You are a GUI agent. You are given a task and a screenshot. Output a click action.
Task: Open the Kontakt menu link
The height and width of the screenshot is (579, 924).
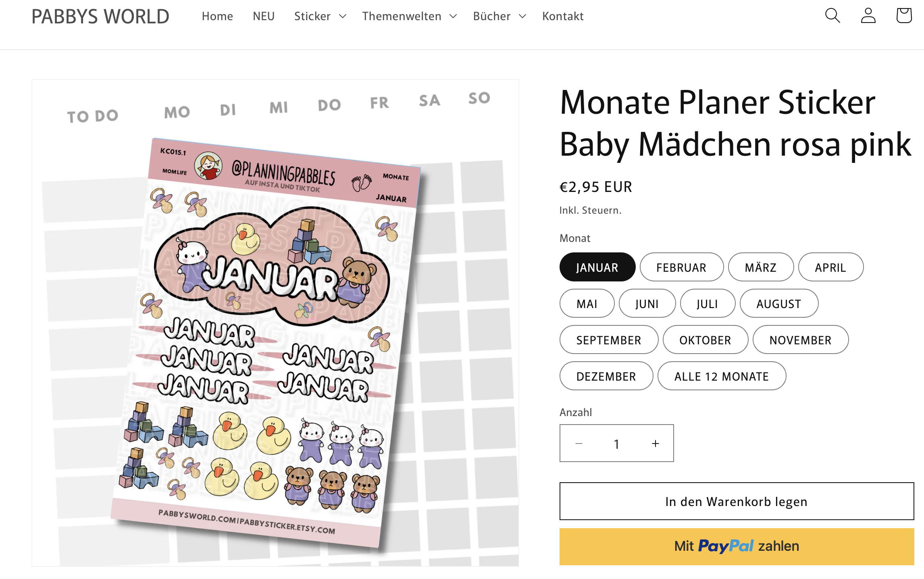click(563, 16)
